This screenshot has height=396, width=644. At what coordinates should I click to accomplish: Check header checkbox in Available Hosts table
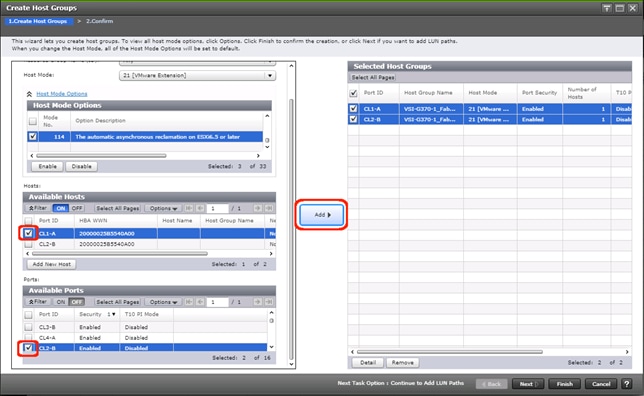(28, 221)
